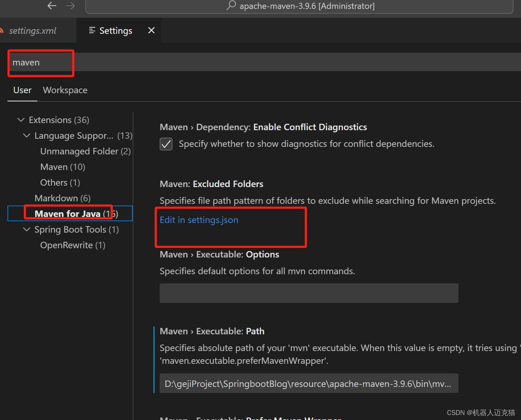Go forward with the right arrow

pos(70,6)
